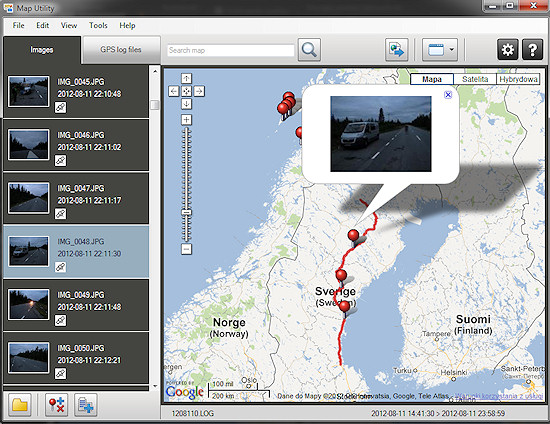Click the timestamp 2012-08-11 22:10:48
Image resolution: width=550 pixels, height=424 pixels.
[x=89, y=94]
